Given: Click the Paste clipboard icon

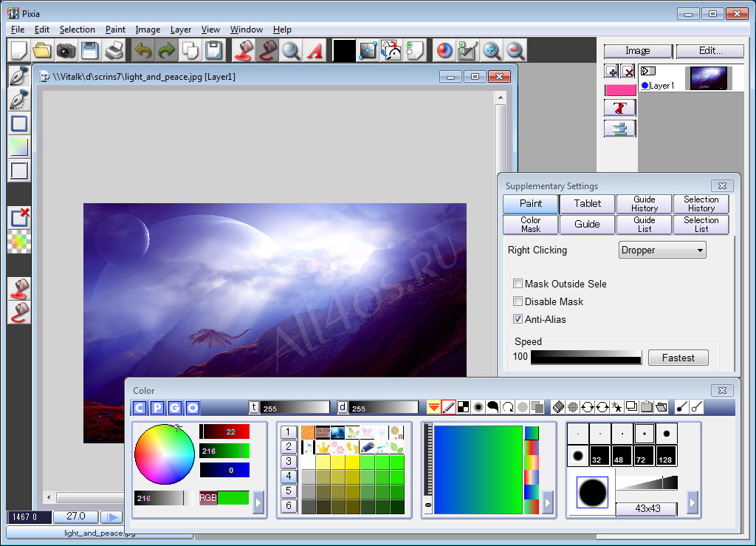Looking at the screenshot, I should click(213, 50).
